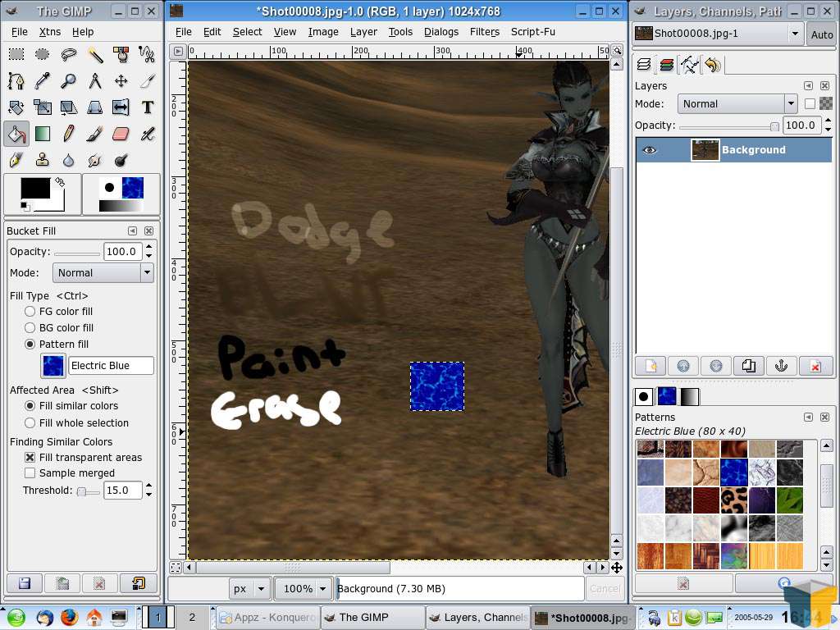Select the Pencil tool

click(69, 134)
